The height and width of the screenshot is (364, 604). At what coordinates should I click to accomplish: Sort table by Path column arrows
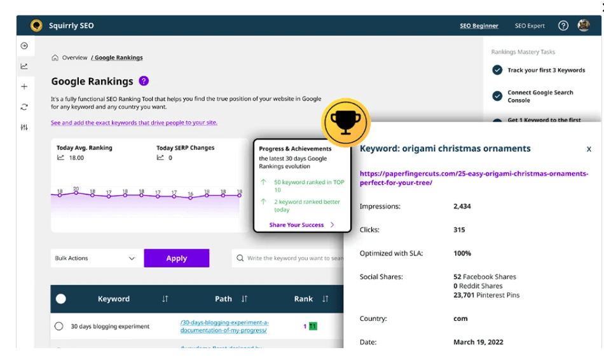[244, 299]
